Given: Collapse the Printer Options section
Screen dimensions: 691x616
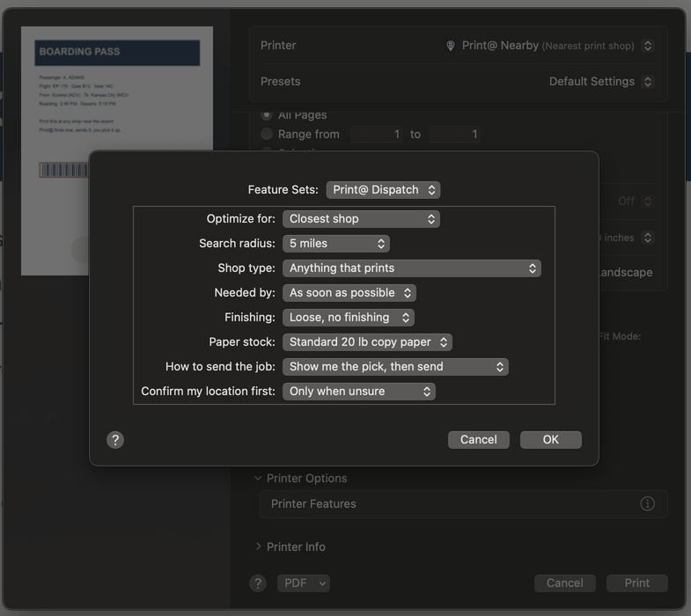Looking at the screenshot, I should coord(258,478).
